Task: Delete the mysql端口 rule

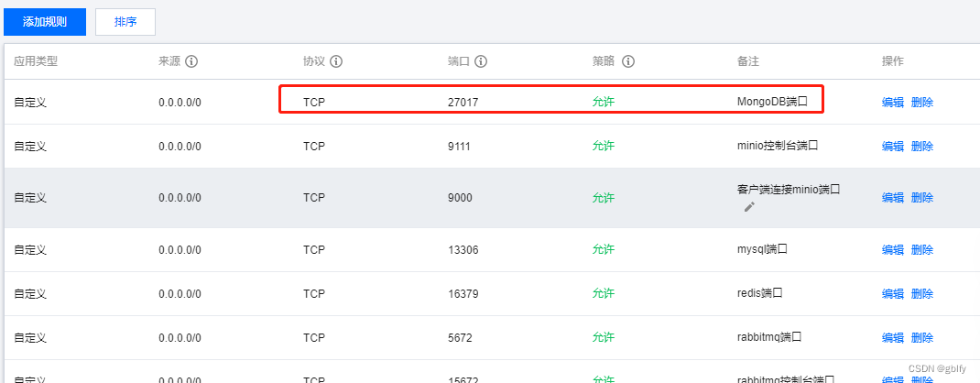Action: click(x=922, y=250)
